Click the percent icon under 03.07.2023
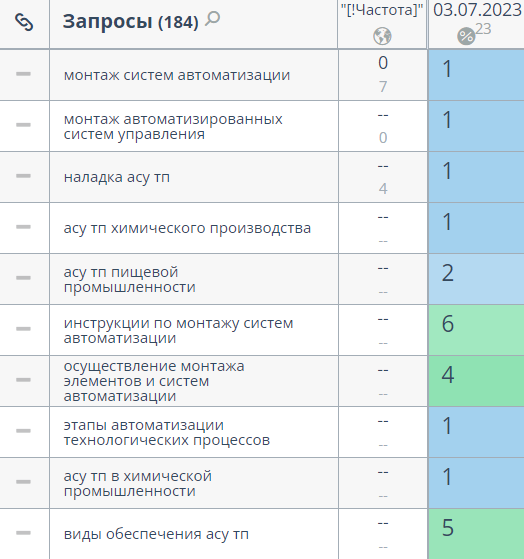The height and width of the screenshot is (559, 524). [x=466, y=36]
